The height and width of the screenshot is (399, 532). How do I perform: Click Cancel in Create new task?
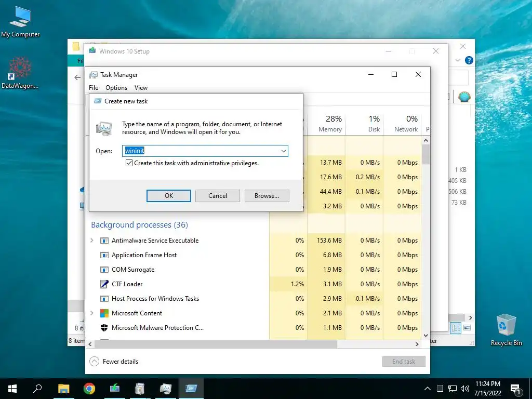pyautogui.click(x=218, y=196)
